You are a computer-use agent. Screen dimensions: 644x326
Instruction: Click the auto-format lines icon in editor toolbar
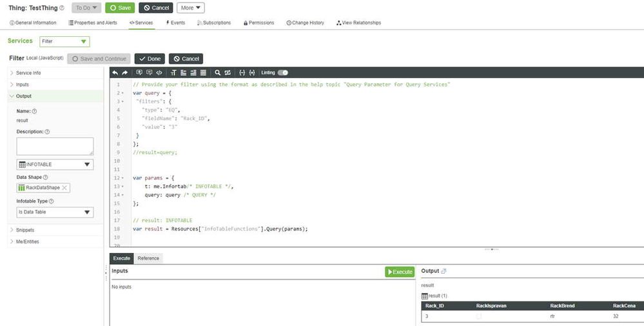pyautogui.click(x=203, y=73)
